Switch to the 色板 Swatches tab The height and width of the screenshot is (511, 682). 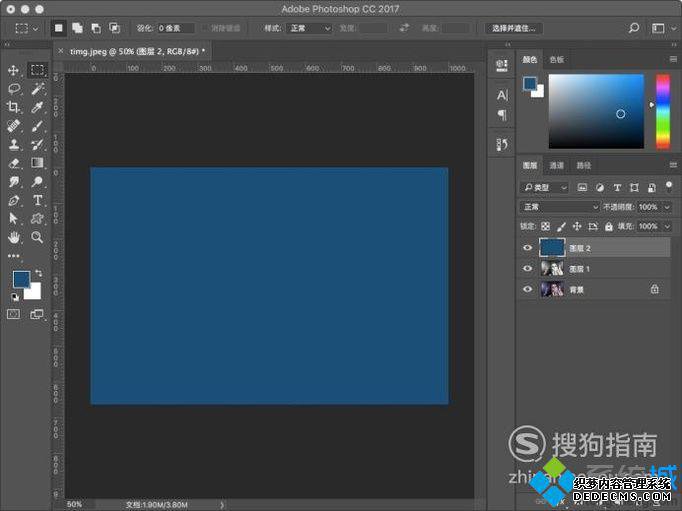tap(556, 60)
